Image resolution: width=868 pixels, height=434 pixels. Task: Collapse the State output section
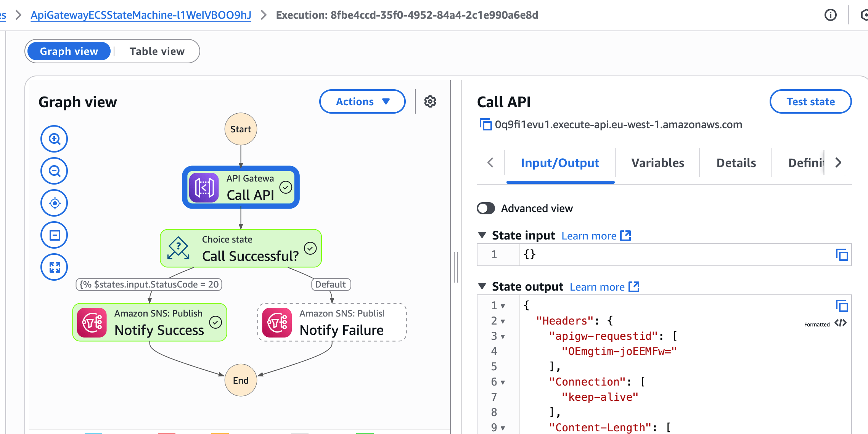click(x=482, y=286)
